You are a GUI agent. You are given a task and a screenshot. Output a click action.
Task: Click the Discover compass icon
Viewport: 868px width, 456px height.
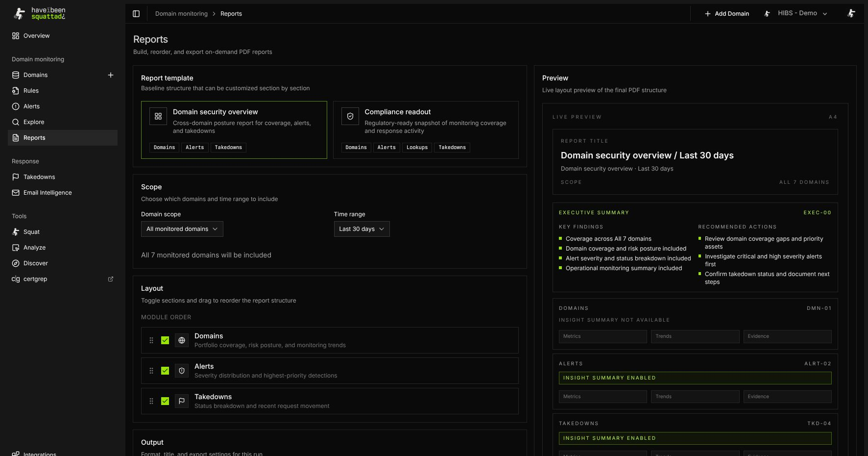pos(16,263)
